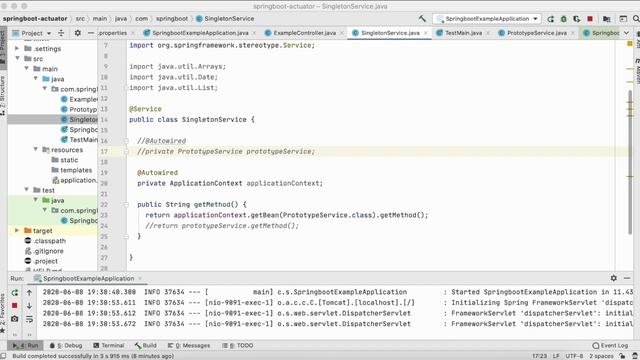640x360 pixels.
Task: Click the editor vertical scrollbar
Action: coord(630,162)
